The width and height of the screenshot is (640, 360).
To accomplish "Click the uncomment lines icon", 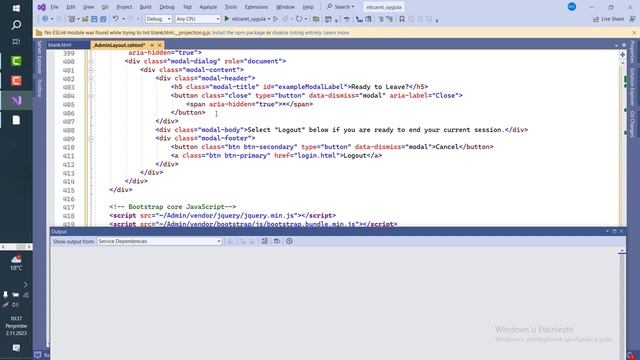I will (389, 19).
